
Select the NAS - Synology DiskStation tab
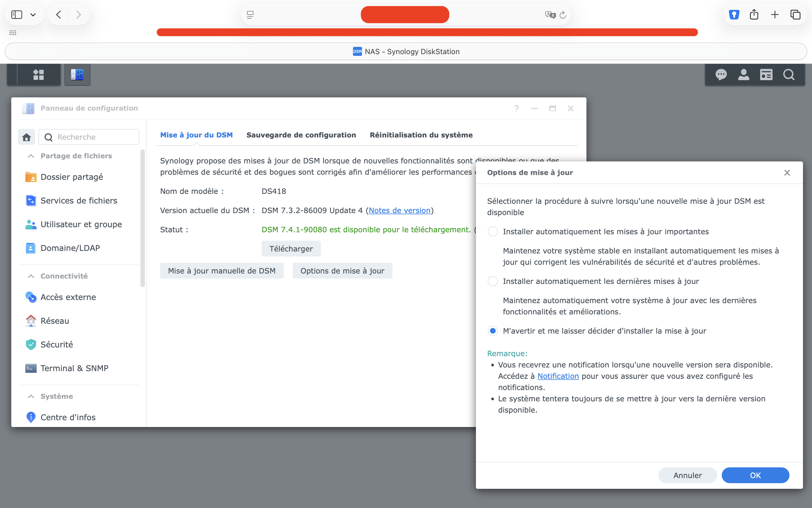[x=406, y=52]
